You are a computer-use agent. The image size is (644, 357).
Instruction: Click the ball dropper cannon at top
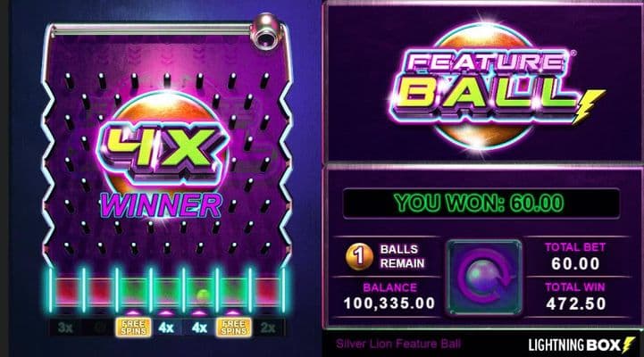click(266, 31)
